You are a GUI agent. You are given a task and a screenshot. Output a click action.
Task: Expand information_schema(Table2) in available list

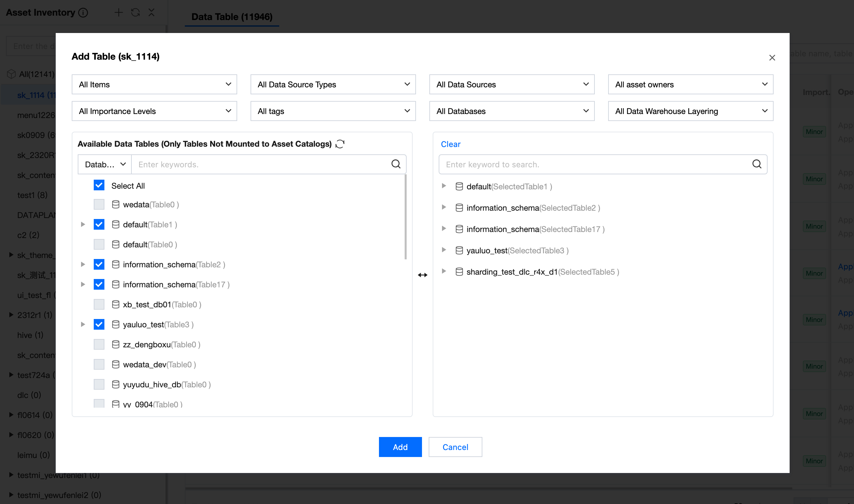[x=83, y=265]
